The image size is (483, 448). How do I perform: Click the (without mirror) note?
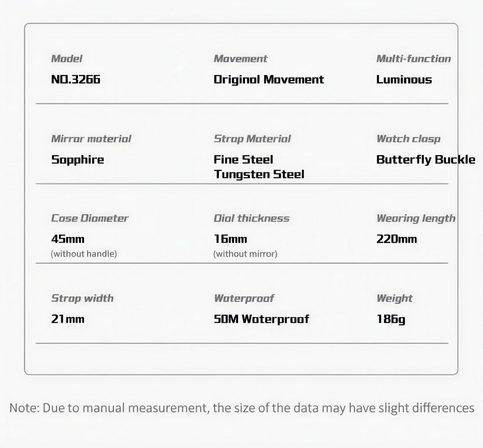245,254
